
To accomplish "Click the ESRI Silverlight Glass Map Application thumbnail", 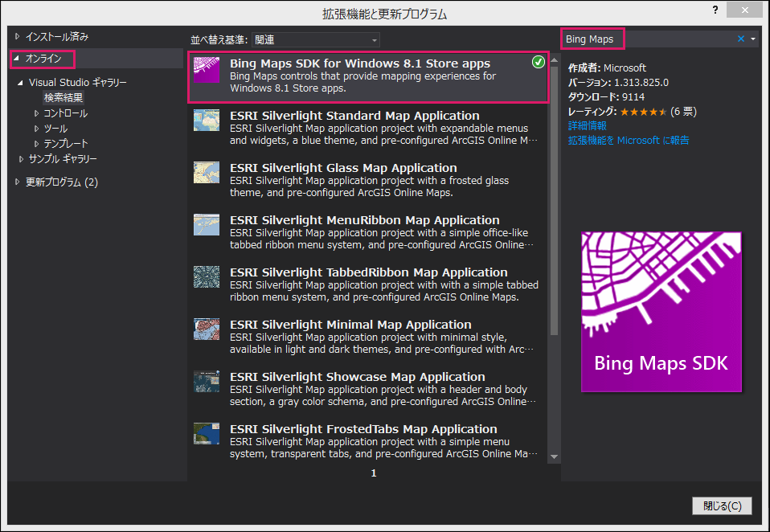I will pyautogui.click(x=207, y=173).
